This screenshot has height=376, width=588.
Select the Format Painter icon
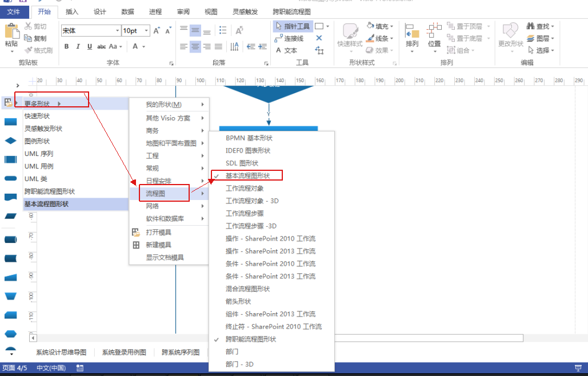point(28,50)
